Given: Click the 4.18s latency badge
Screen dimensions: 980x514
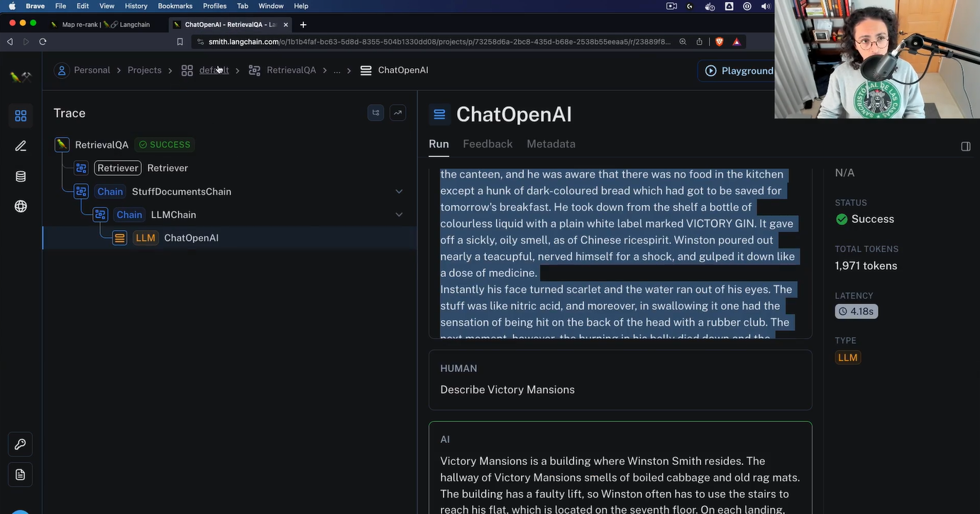Looking at the screenshot, I should [x=857, y=312].
